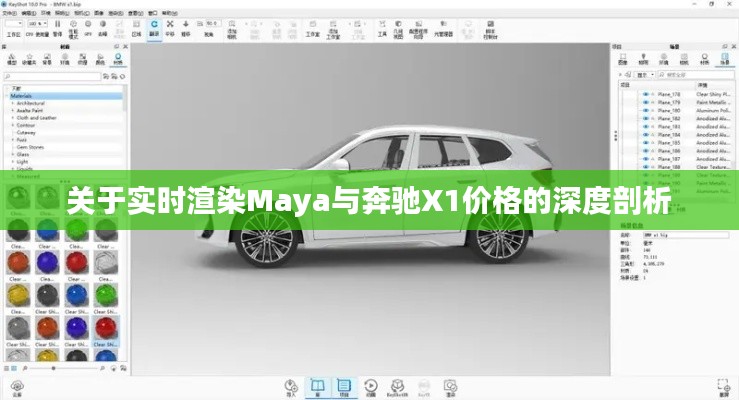Select the Dolly camera tool
739x400 pixels.
tap(186, 27)
